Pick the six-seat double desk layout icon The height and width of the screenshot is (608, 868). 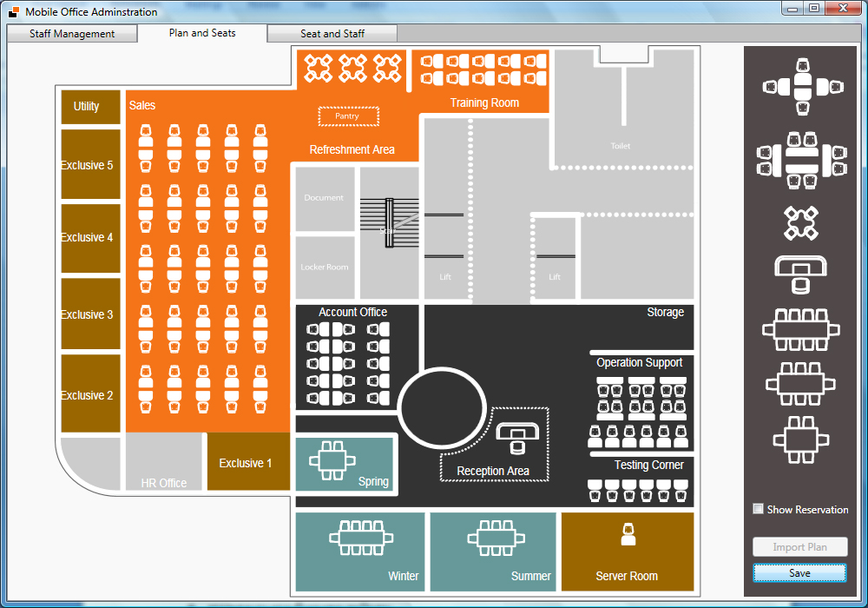click(802, 160)
